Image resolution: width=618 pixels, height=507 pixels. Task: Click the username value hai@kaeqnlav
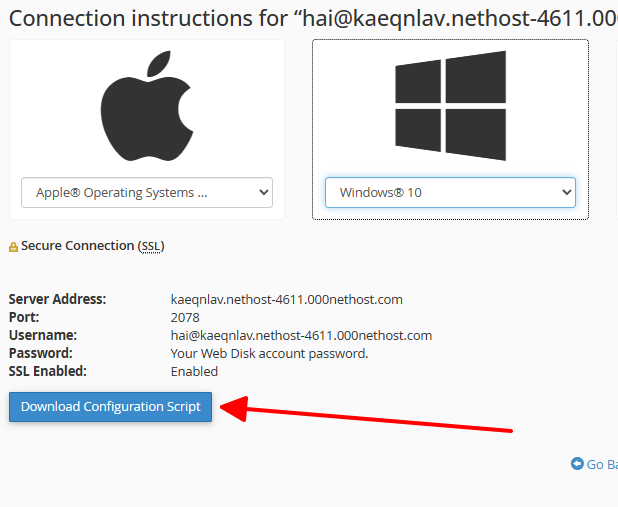301,336
